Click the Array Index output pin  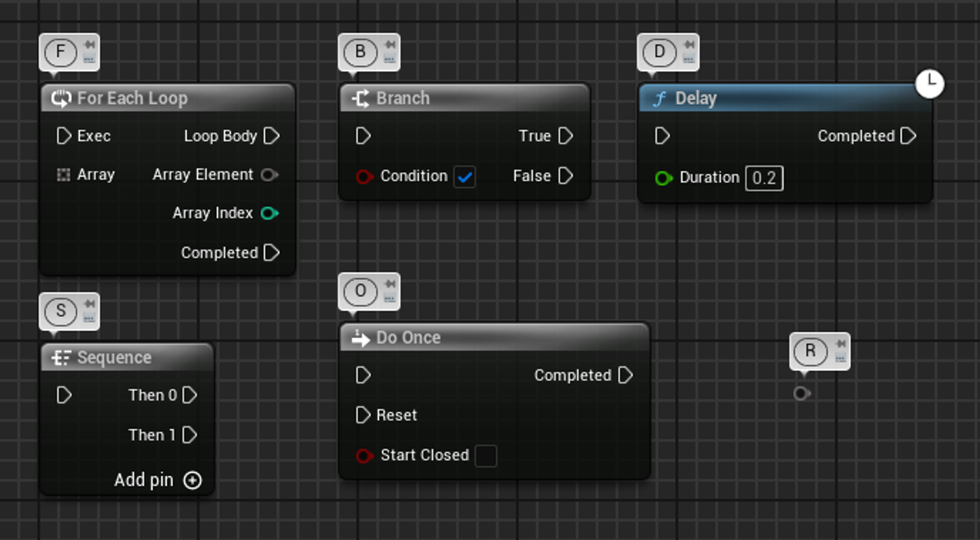pos(269,213)
